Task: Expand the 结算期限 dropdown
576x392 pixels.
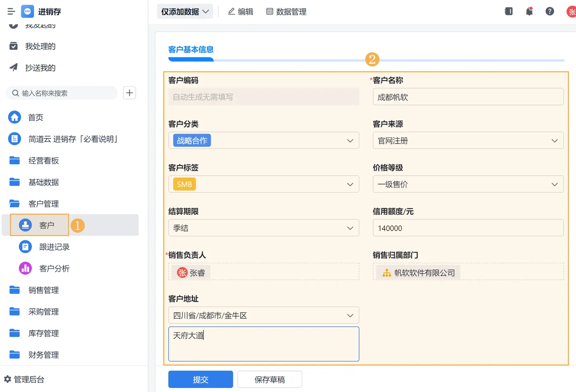Action: pyautogui.click(x=350, y=228)
